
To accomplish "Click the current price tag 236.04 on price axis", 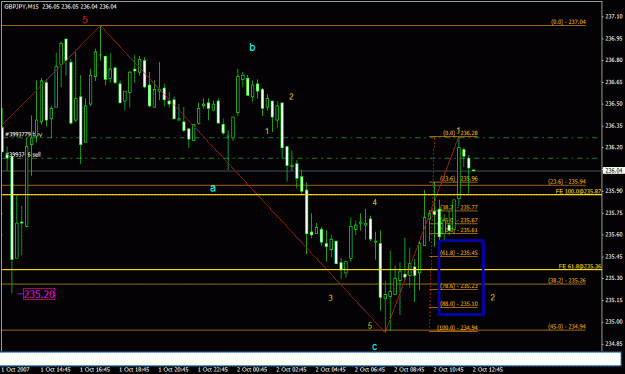I will [613, 171].
